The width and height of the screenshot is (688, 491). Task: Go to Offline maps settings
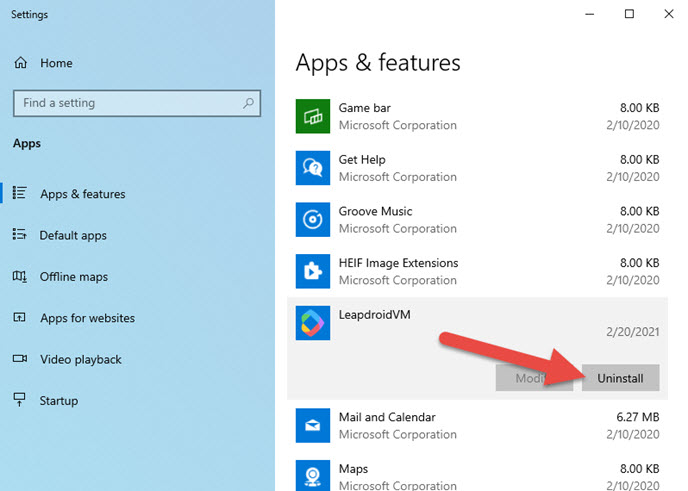(74, 277)
